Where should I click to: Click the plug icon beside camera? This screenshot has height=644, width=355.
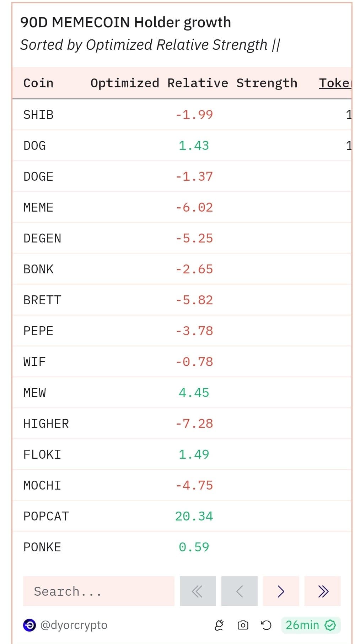219,625
